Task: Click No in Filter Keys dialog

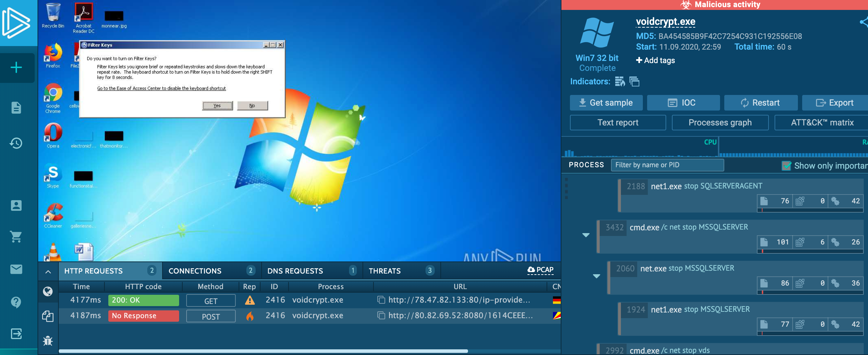Action: (x=252, y=106)
